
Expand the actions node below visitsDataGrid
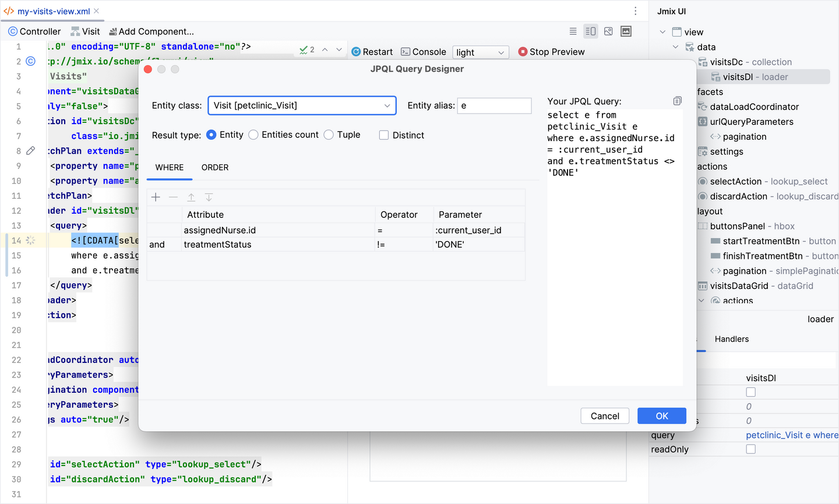701,301
